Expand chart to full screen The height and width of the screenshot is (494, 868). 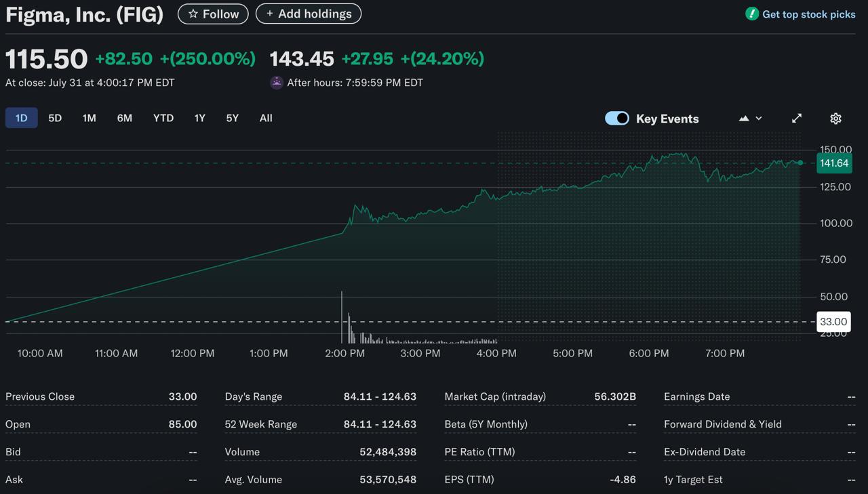[797, 119]
